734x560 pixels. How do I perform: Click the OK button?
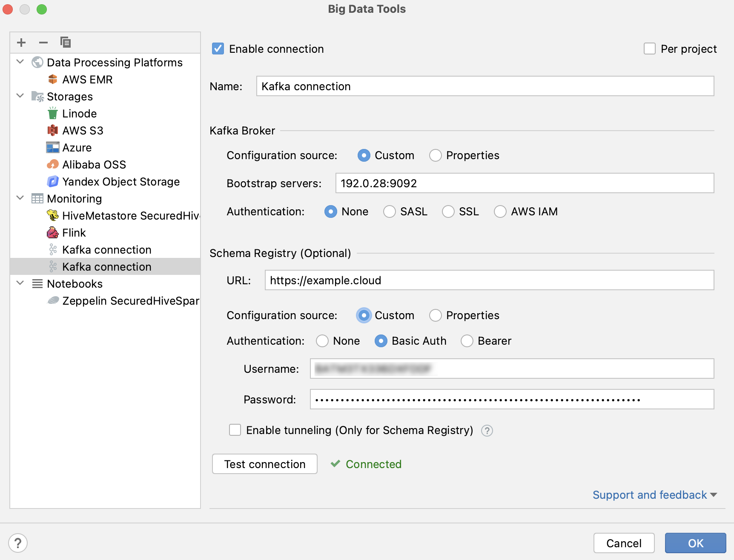[696, 543]
